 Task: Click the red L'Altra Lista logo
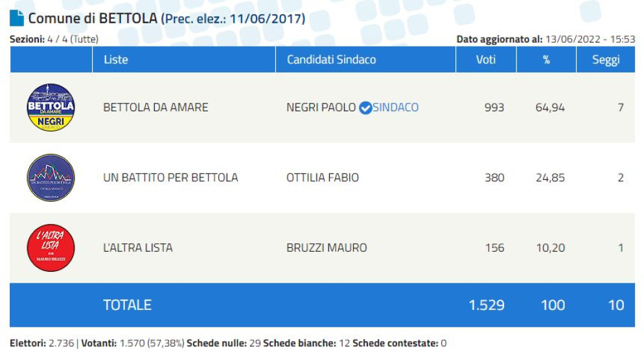pyautogui.click(x=51, y=248)
